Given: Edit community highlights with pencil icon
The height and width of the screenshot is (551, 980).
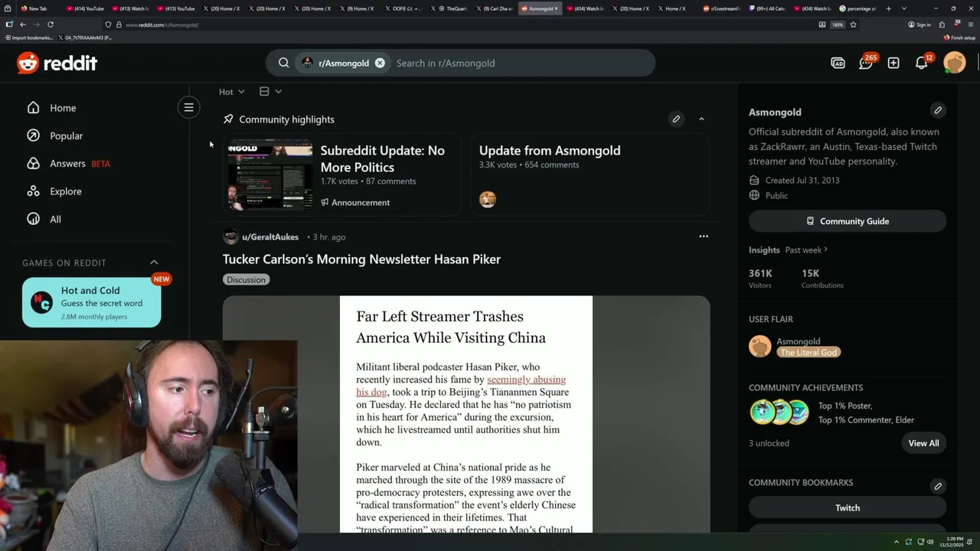Looking at the screenshot, I should (676, 119).
